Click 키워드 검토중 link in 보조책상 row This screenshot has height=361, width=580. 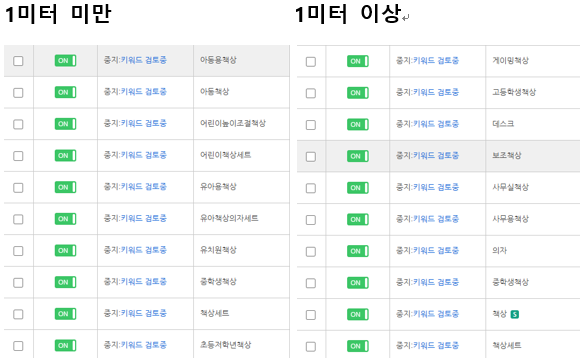coord(436,156)
